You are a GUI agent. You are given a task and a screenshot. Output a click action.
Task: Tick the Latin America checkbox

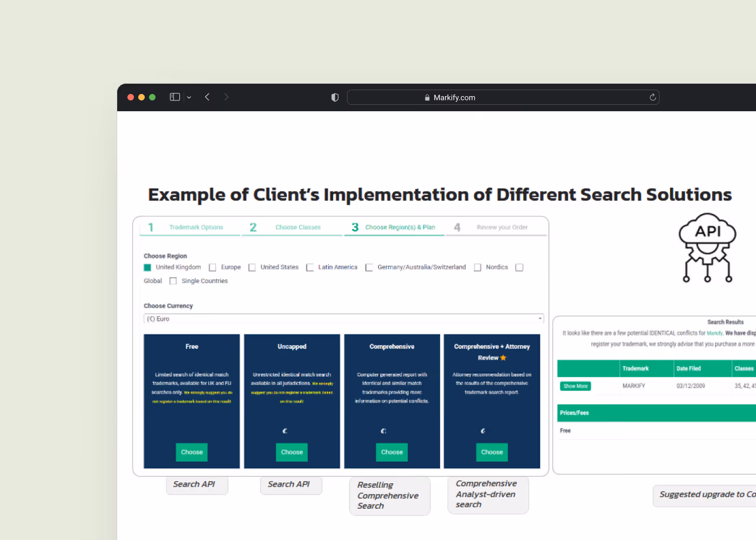(x=310, y=267)
